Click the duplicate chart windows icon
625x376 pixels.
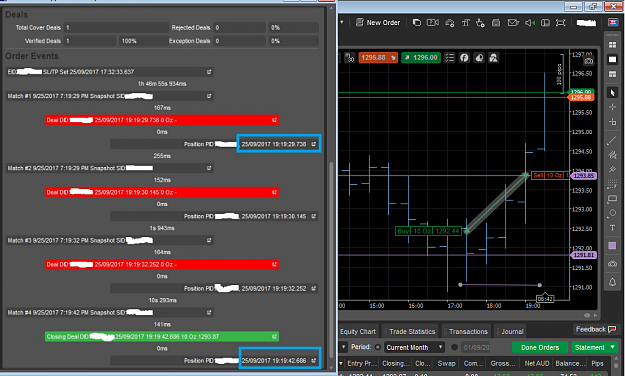click(417, 23)
